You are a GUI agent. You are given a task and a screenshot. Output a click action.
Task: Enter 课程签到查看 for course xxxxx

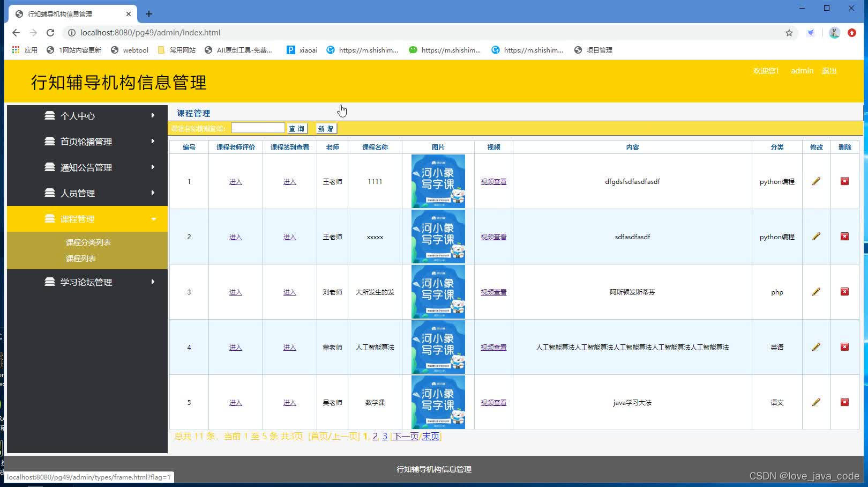point(290,237)
